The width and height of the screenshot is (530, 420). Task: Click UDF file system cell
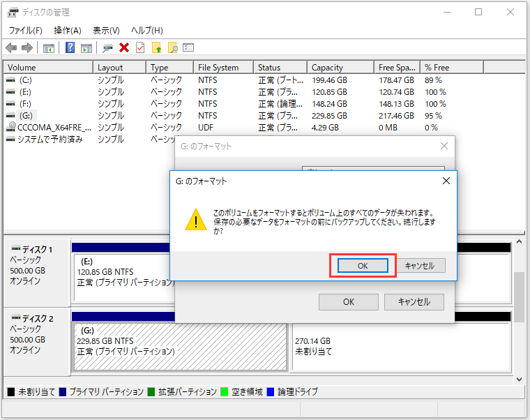tap(206, 128)
